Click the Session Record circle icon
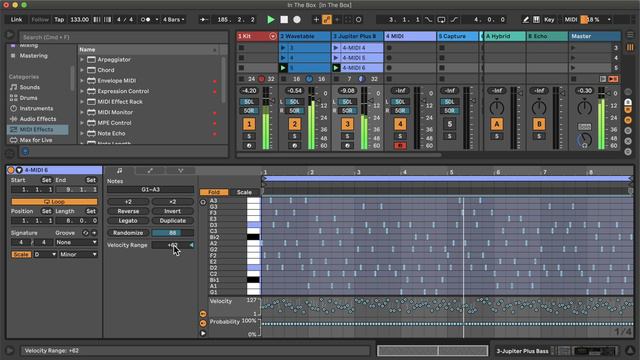Image resolution: width=640 pixels, height=360 pixels. coord(358,19)
